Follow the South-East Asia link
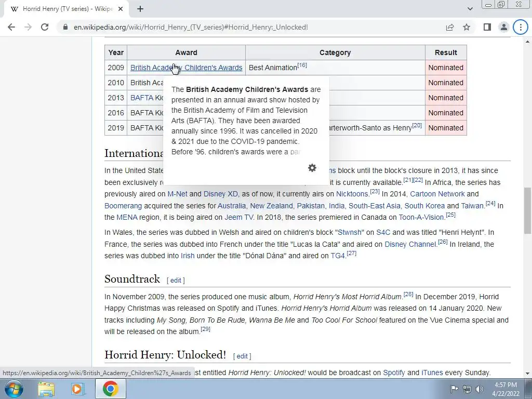The image size is (532, 399). point(374,206)
